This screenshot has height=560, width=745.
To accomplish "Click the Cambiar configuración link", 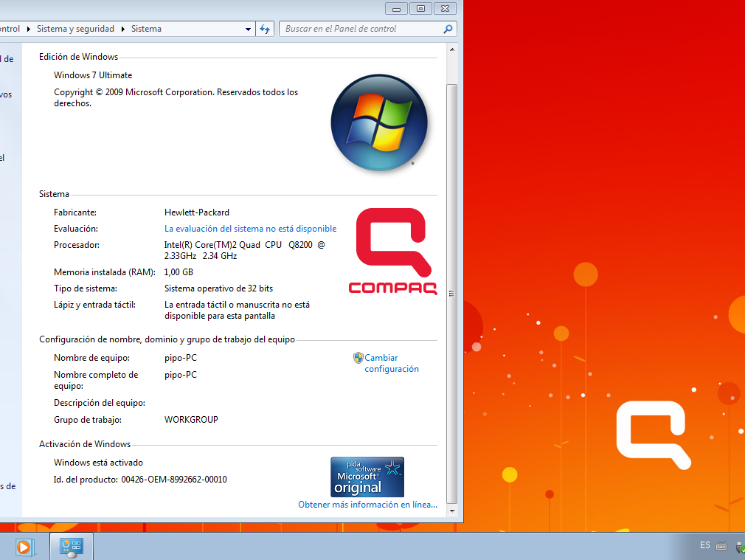I will coord(392,363).
